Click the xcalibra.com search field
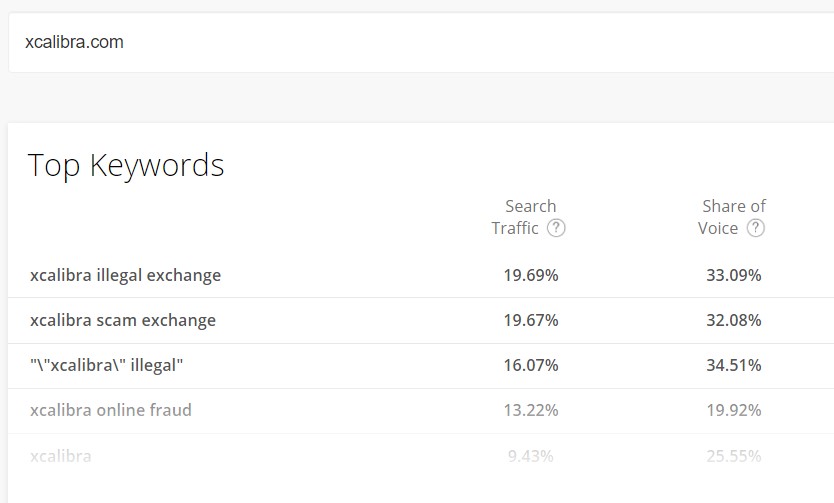 coord(421,43)
